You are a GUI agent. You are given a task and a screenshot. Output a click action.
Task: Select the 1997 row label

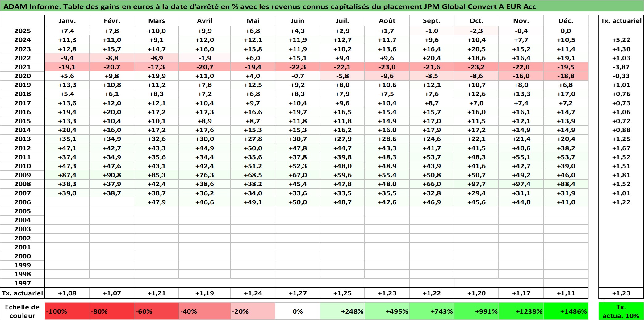23,283
